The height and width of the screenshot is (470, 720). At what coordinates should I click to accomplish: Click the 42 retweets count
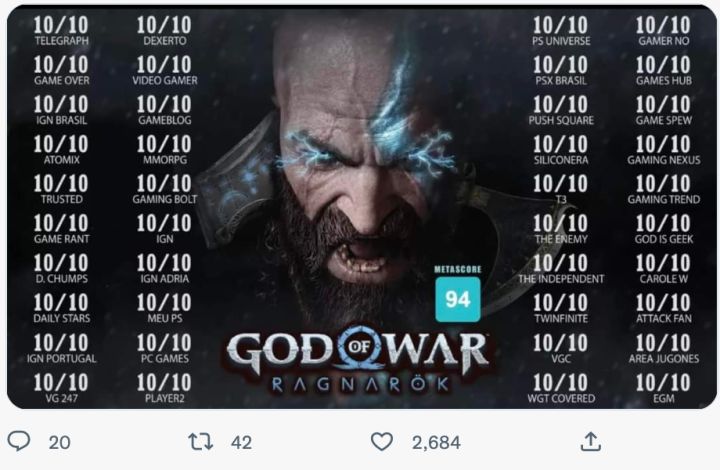[242, 442]
